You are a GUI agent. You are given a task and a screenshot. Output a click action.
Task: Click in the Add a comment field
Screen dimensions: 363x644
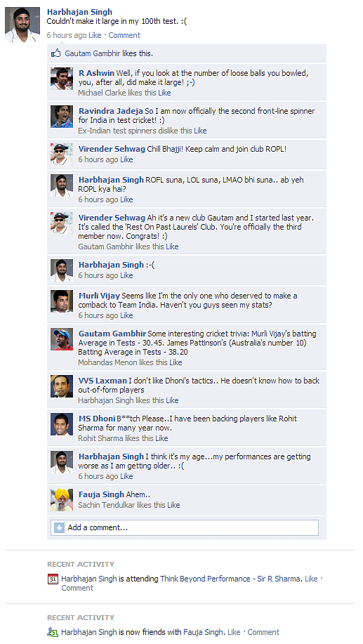coord(185,527)
